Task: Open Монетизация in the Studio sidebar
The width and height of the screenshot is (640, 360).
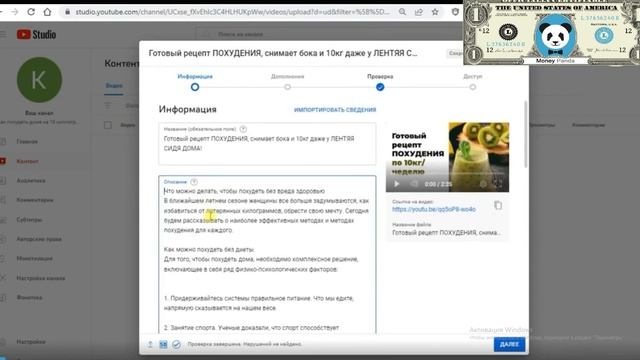Action: (34, 258)
